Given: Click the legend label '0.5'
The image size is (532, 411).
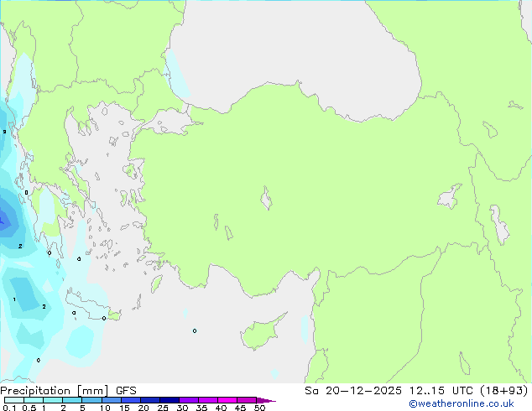Looking at the screenshot, I should (29, 408).
